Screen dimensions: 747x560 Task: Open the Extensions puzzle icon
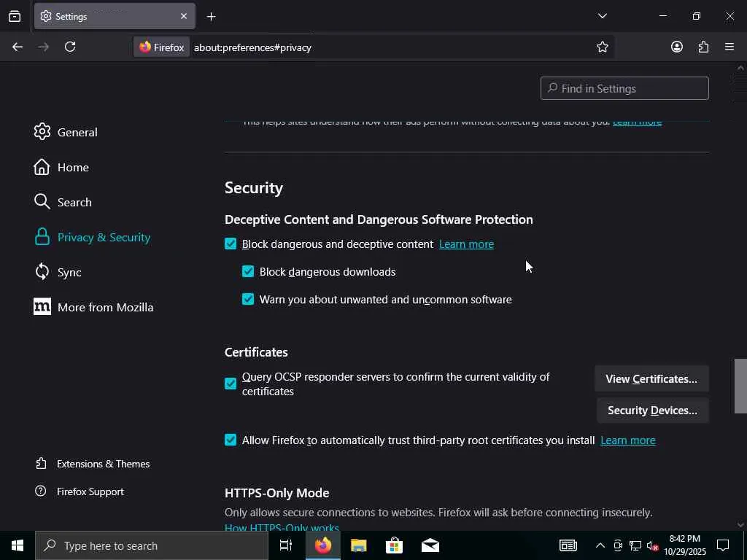pyautogui.click(x=703, y=47)
